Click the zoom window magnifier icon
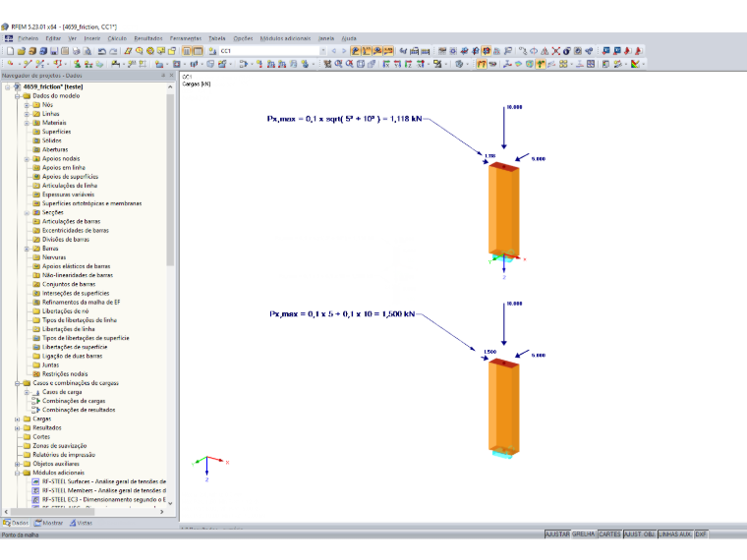Viewport: 747px width, 560px height. pos(338,64)
